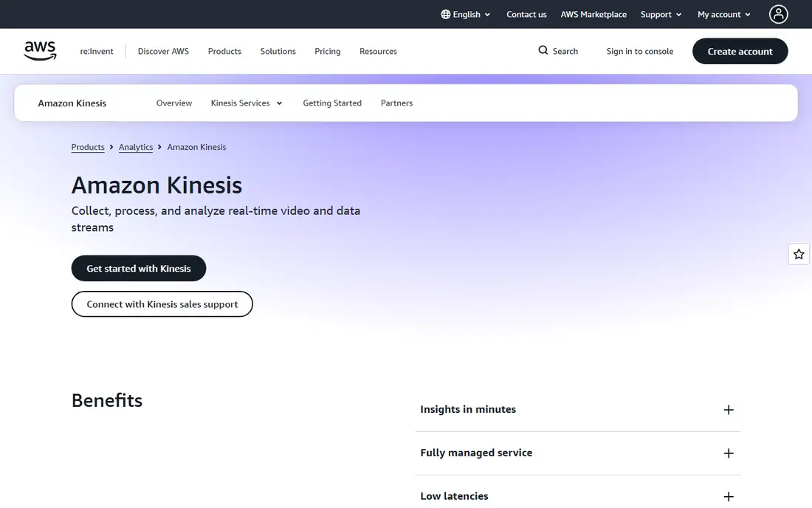Image resolution: width=812 pixels, height=508 pixels.
Task: Click the Create account button
Action: pyautogui.click(x=740, y=51)
